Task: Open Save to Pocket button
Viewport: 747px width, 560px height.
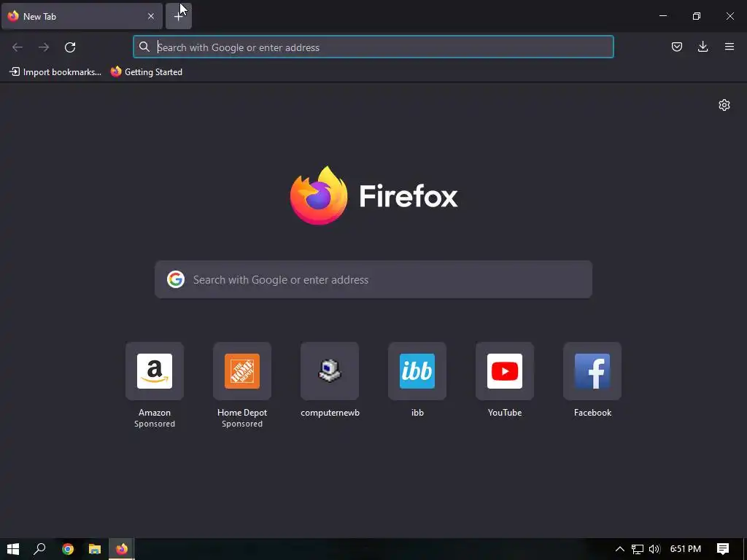Action: coord(677,47)
